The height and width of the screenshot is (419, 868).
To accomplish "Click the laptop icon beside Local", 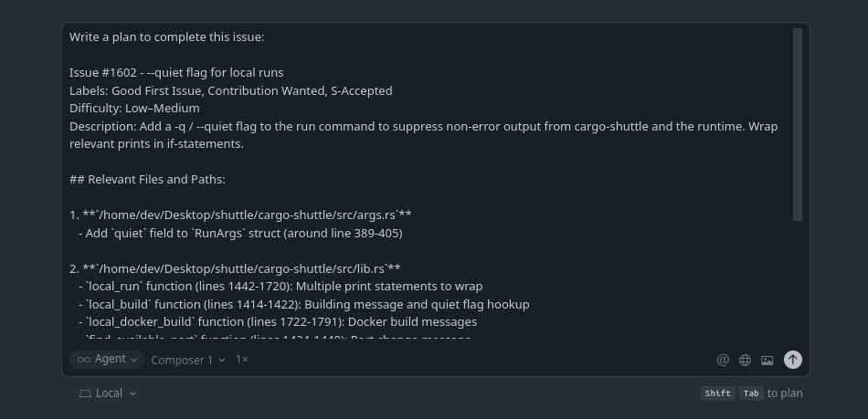I will point(85,393).
